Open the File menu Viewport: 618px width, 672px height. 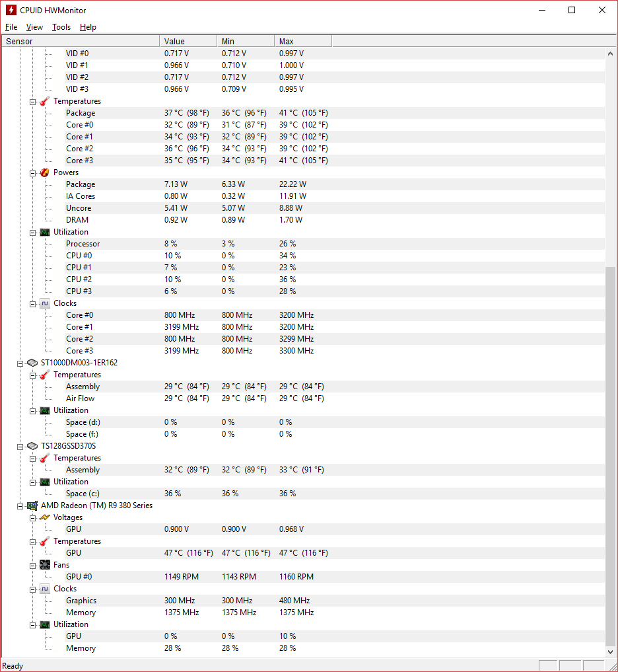coord(11,27)
